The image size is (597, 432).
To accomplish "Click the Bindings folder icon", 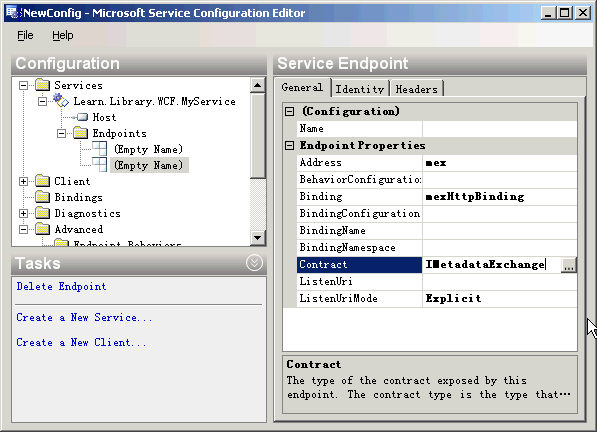I will coord(43,197).
